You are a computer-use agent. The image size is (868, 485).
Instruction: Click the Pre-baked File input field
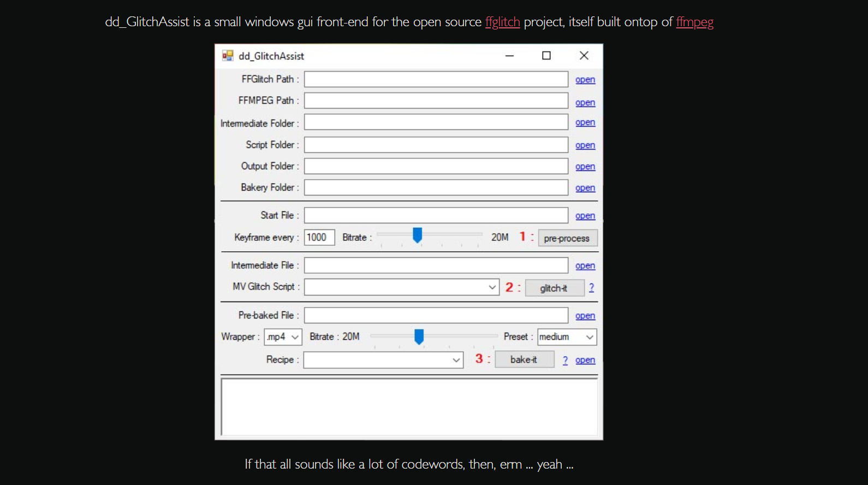pos(436,315)
